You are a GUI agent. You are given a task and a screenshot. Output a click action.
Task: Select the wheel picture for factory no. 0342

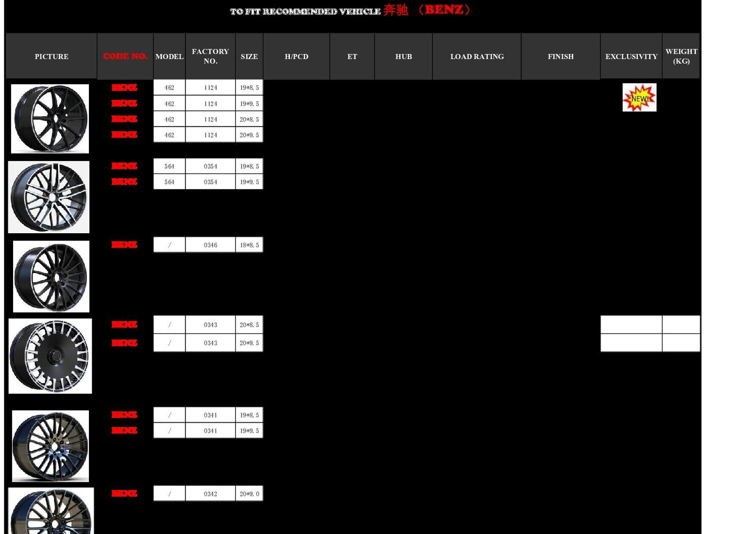51,511
